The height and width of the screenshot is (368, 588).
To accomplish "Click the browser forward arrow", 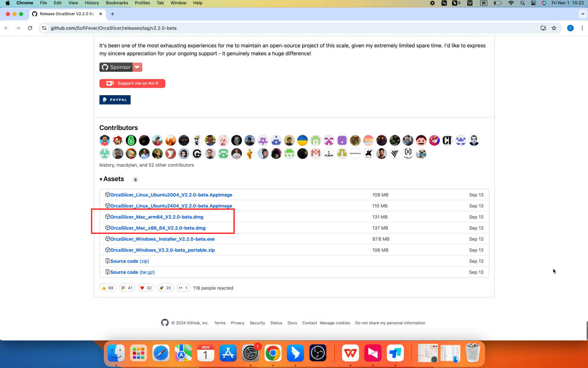I will [x=18, y=28].
